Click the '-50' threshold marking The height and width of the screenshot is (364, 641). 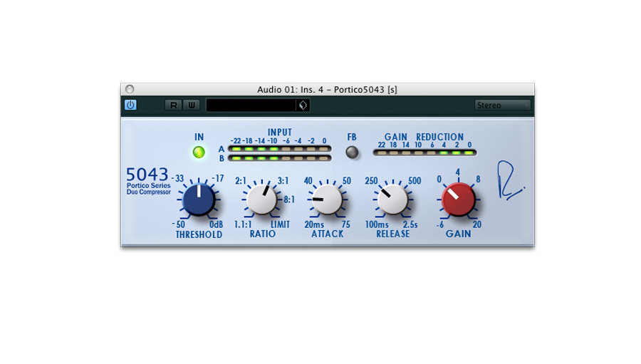tap(179, 224)
